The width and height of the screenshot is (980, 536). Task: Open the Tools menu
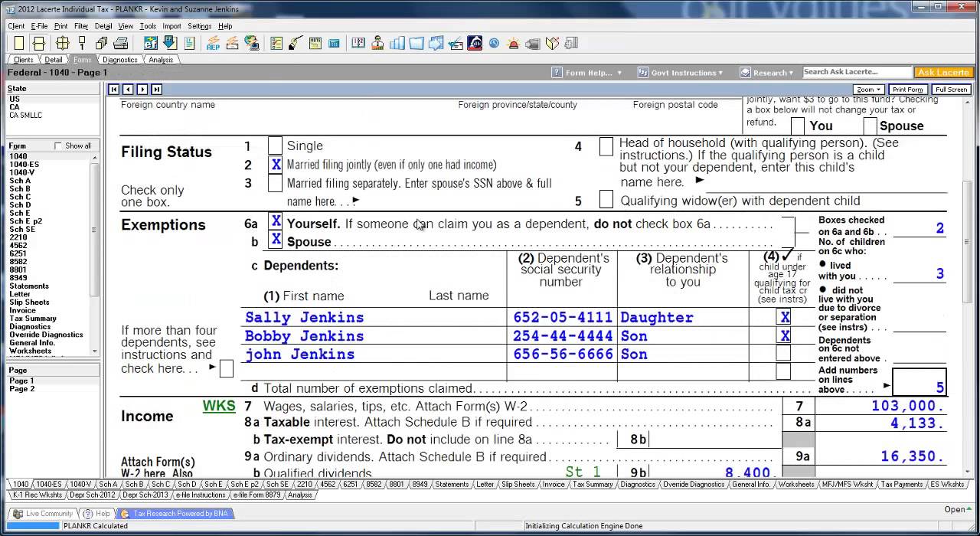148,26
